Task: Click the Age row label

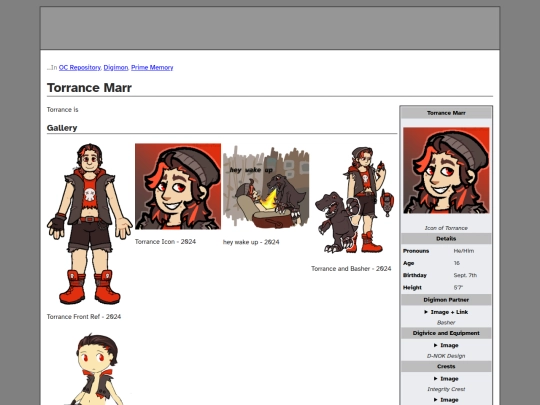Action: (x=408, y=263)
